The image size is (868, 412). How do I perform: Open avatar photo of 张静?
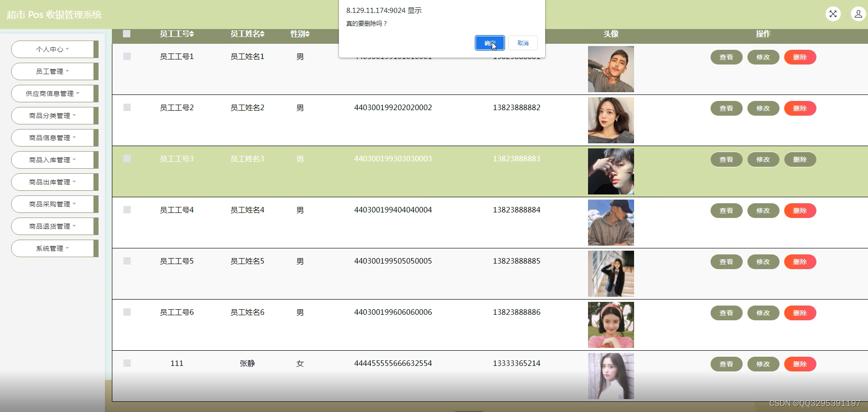[x=611, y=376]
